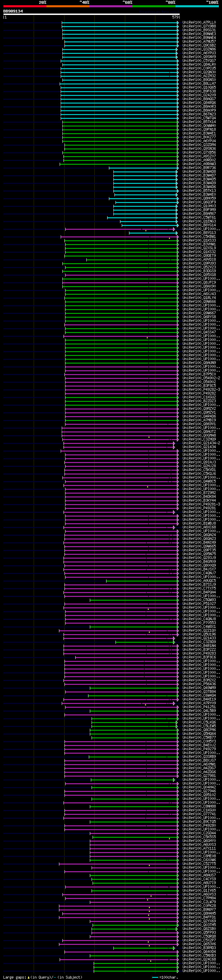Click the hit label UniRef100_A7MBI9
This screenshot has height=980, width=222.
click(199, 420)
